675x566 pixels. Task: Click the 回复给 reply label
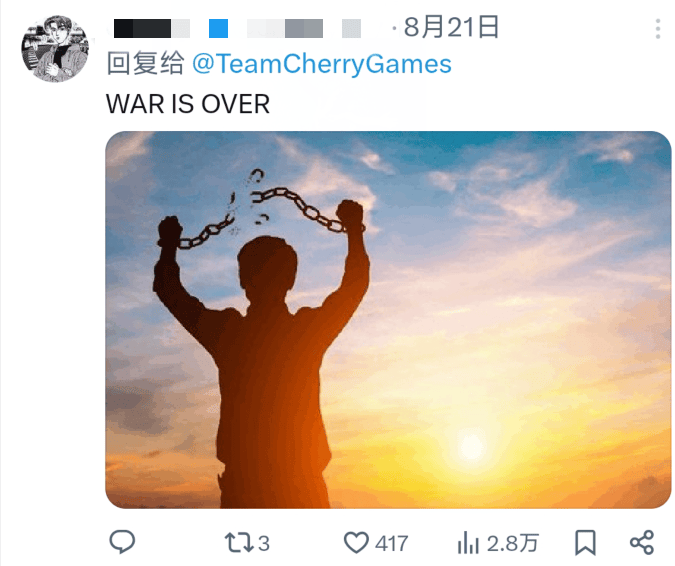tap(146, 64)
